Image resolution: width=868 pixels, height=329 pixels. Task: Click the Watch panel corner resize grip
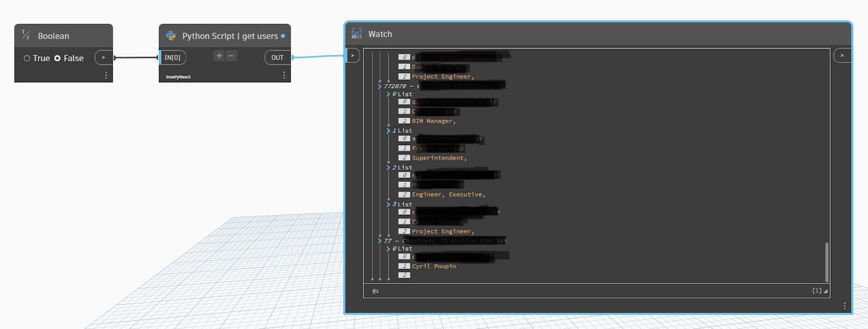826,291
